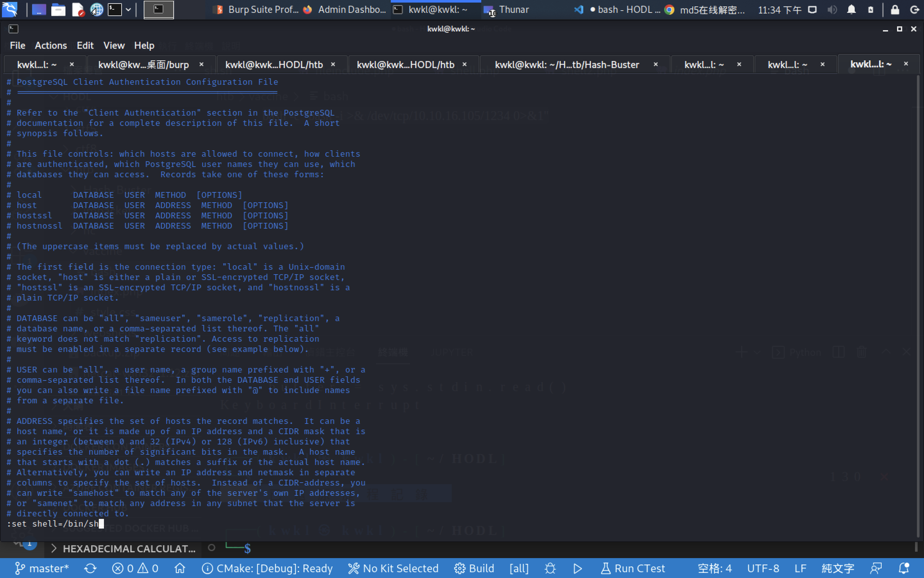Click the terminal vertical scrollbar
The image size is (924, 578).
click(918, 306)
